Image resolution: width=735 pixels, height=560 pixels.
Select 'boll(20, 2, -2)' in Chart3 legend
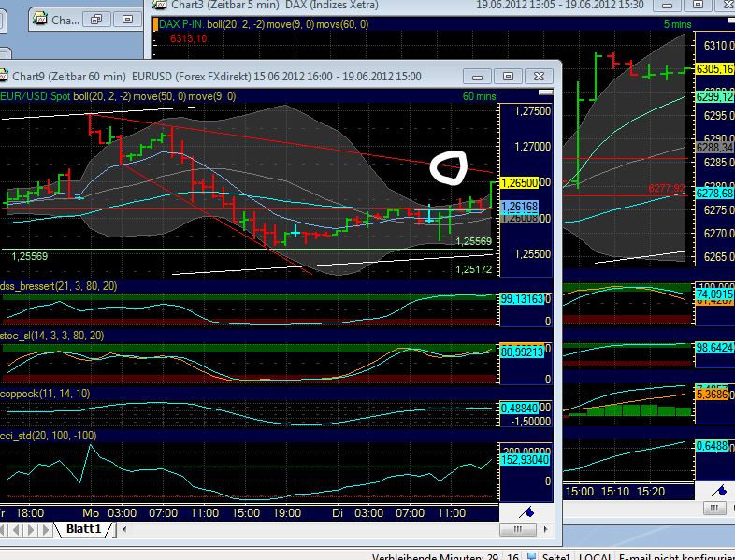[x=236, y=24]
